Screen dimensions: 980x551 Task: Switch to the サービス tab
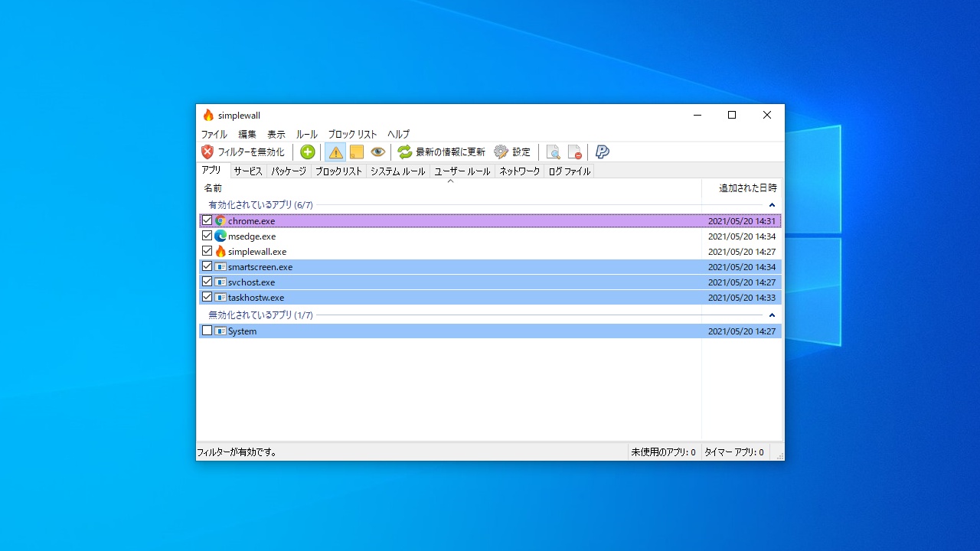click(x=248, y=171)
